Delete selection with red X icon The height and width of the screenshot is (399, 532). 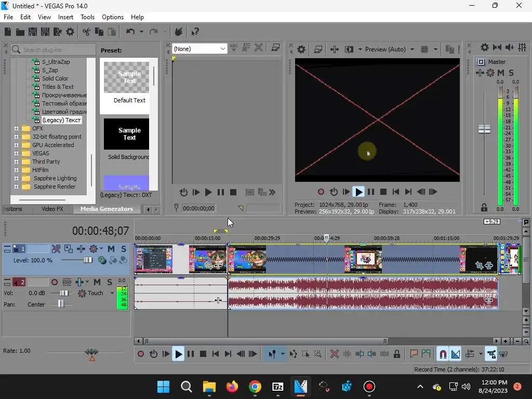tap(334, 354)
